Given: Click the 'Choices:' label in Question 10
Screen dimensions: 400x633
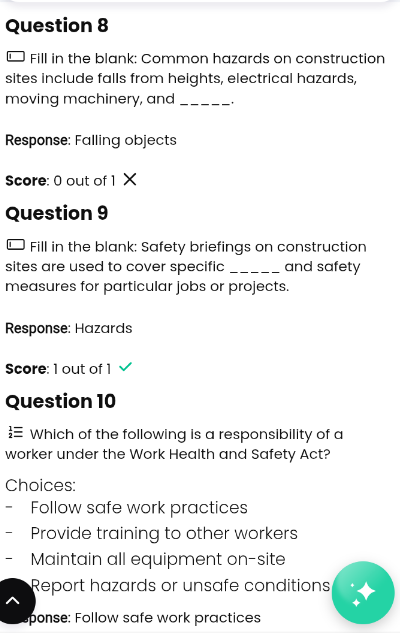Looking at the screenshot, I should click(x=40, y=485).
